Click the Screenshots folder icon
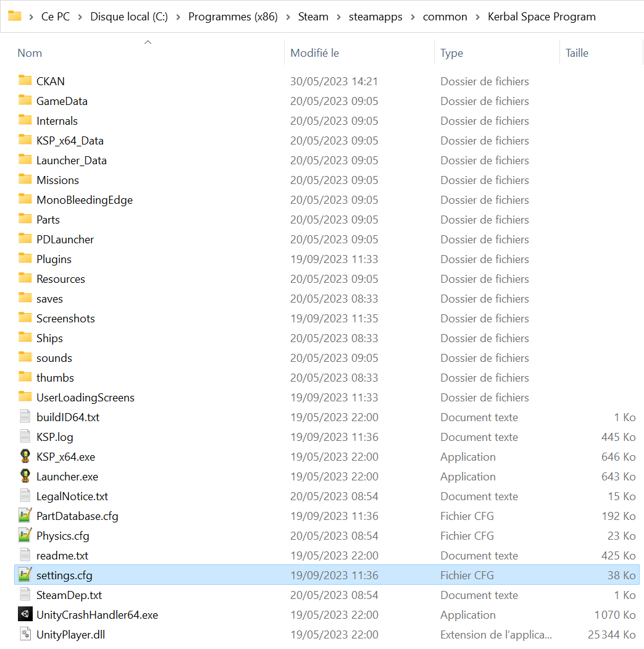Viewport: 644px width, 649px height. click(25, 317)
